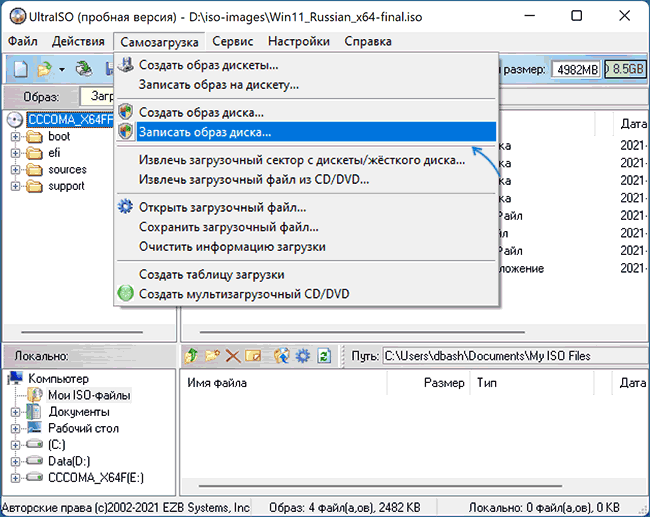Close the Самозагрузка menu
650x517 pixels.
pyautogui.click(x=159, y=41)
